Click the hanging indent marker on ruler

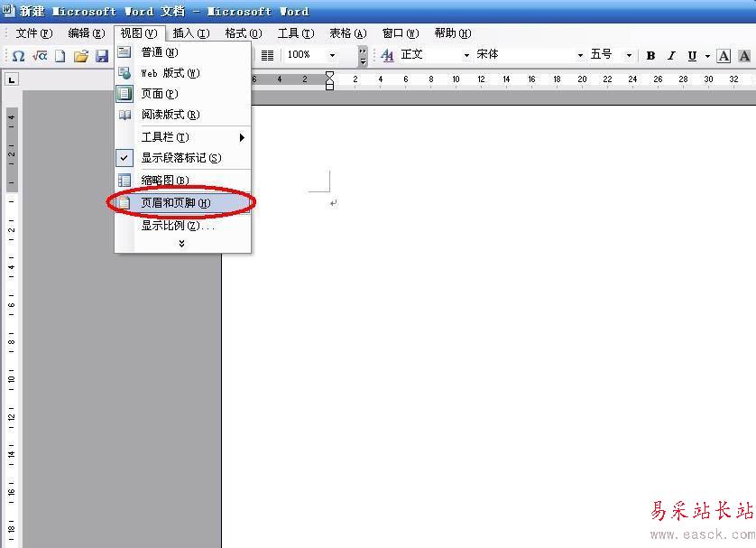[x=330, y=82]
